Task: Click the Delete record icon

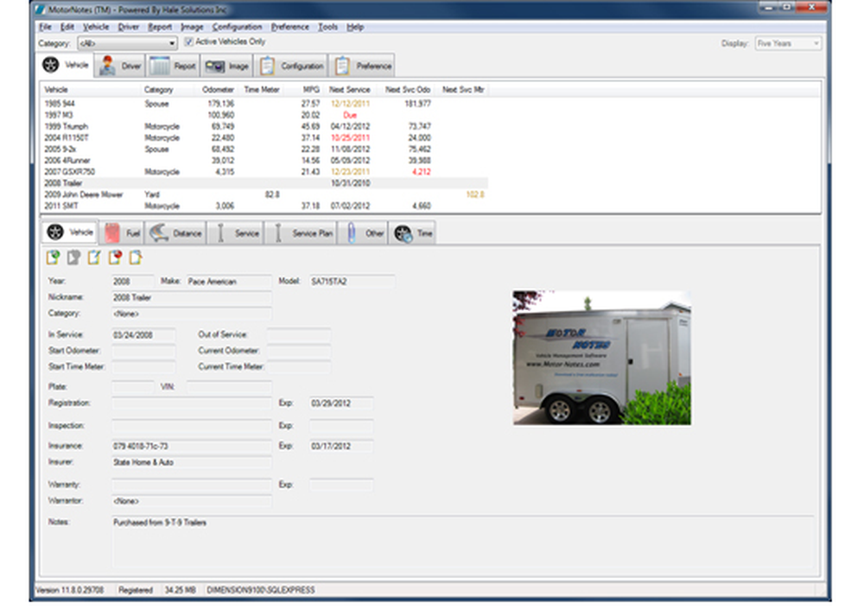Action: click(117, 257)
